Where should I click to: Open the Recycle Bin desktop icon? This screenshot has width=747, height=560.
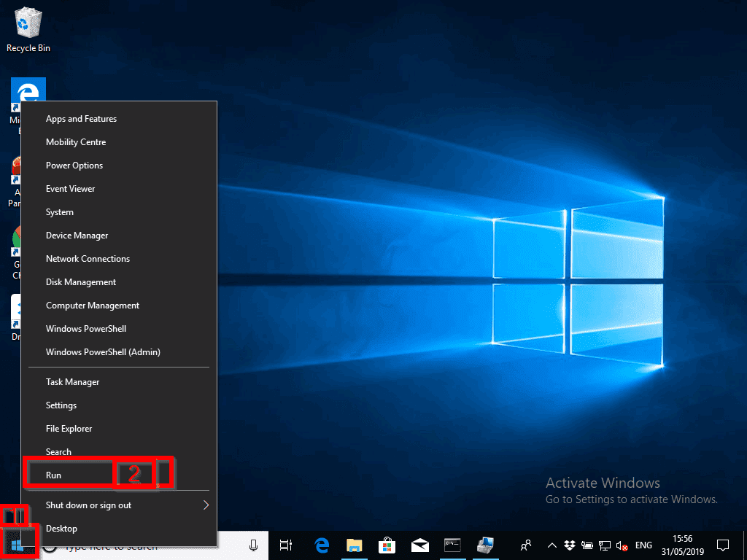[28, 29]
